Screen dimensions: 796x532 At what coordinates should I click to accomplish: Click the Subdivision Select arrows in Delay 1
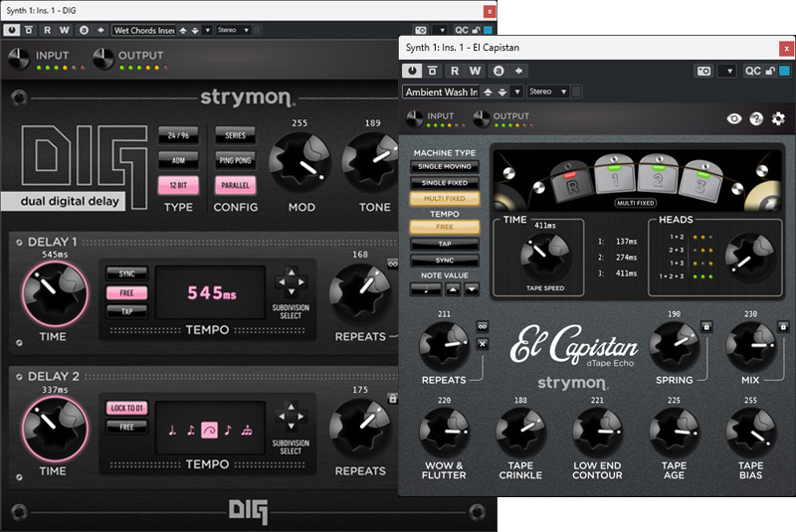point(291,281)
